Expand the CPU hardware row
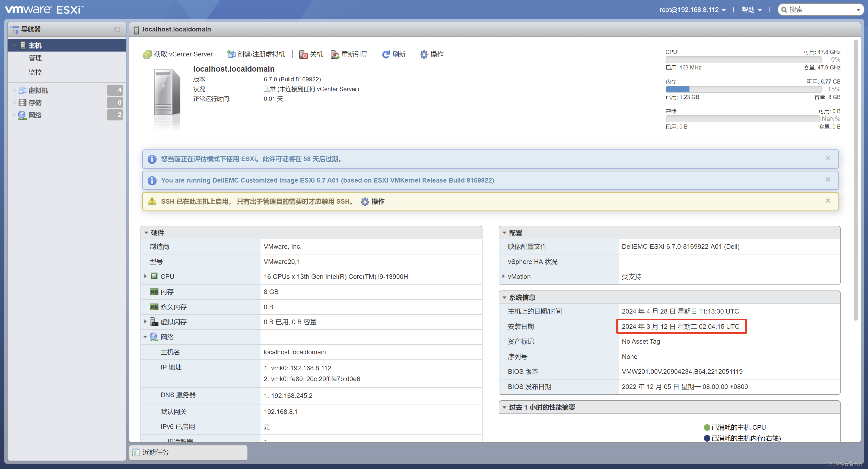The height and width of the screenshot is (469, 868). pos(145,276)
